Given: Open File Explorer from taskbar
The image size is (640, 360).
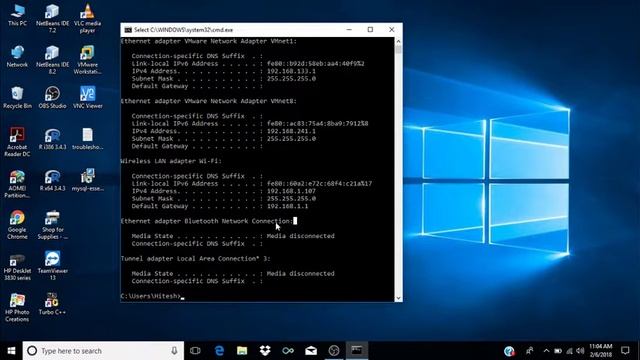Looking at the screenshot, I should click(242, 351).
